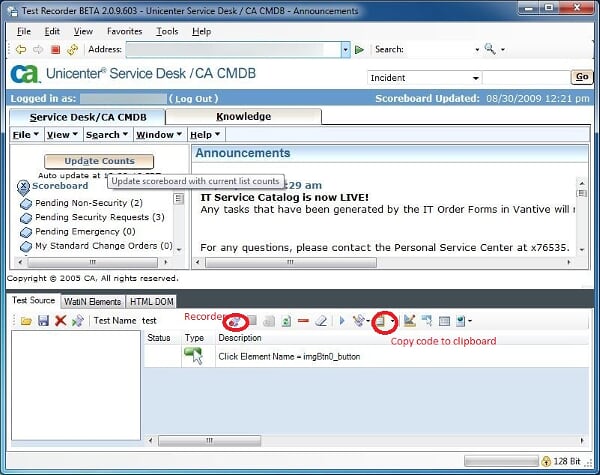Click the red X delete icon
The height and width of the screenshot is (475, 600).
click(x=60, y=321)
